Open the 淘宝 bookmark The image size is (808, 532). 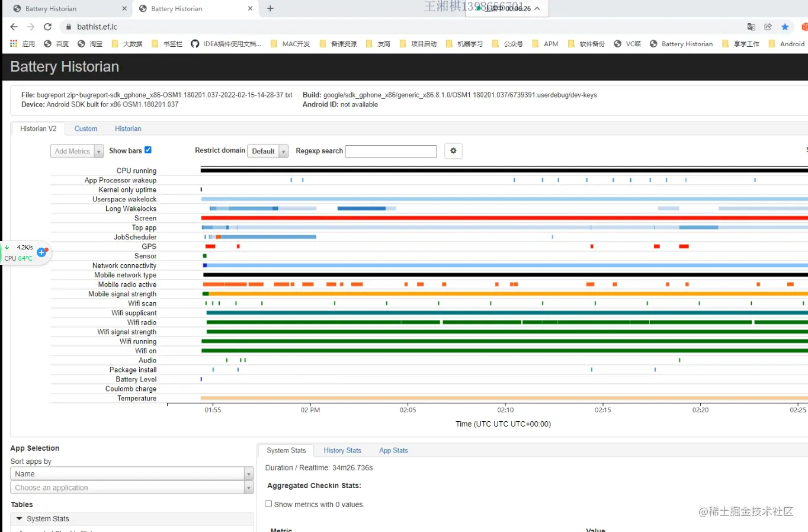(90, 44)
